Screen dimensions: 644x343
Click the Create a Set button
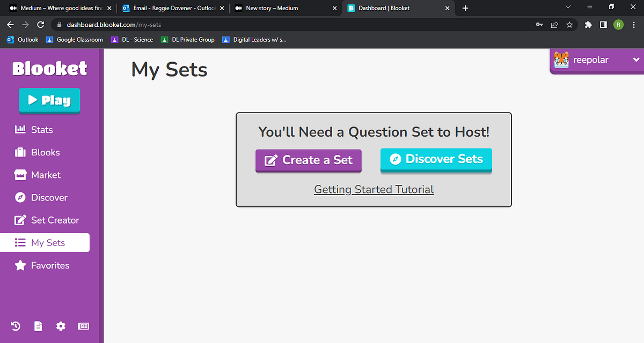point(309,160)
